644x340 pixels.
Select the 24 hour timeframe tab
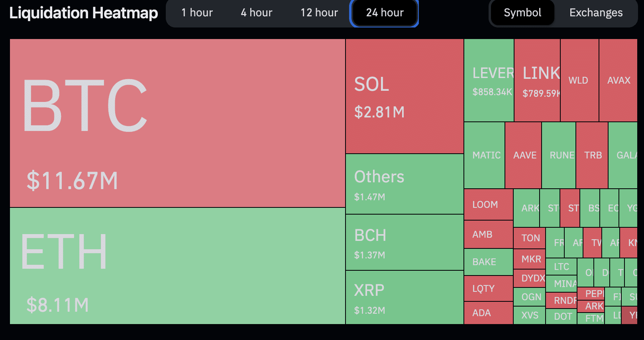pos(385,13)
